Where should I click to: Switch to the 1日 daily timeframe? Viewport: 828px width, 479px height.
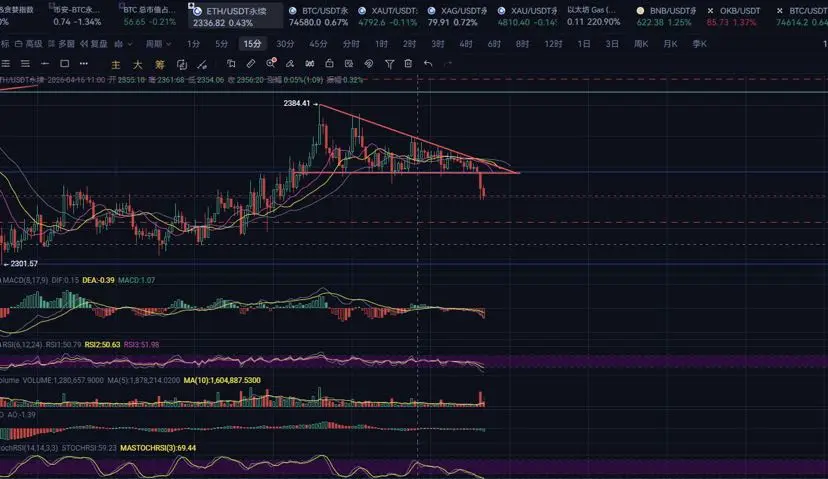(x=584, y=44)
